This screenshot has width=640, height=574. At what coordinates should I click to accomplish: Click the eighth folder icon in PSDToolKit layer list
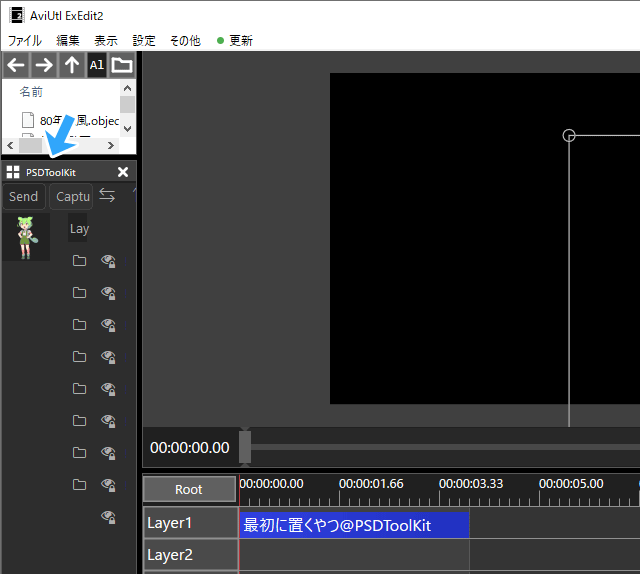pyautogui.click(x=79, y=485)
